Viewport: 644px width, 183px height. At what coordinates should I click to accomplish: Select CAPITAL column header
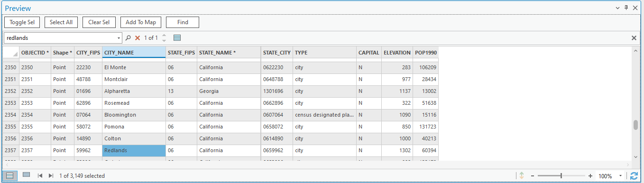(369, 53)
